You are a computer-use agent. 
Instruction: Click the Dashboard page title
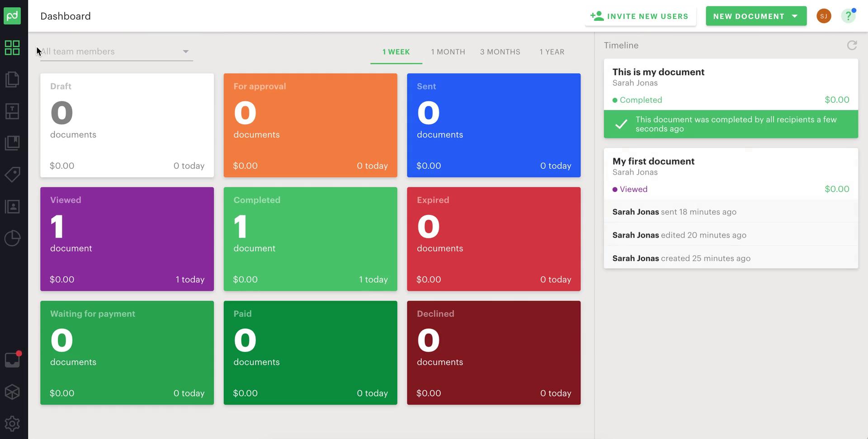(66, 16)
